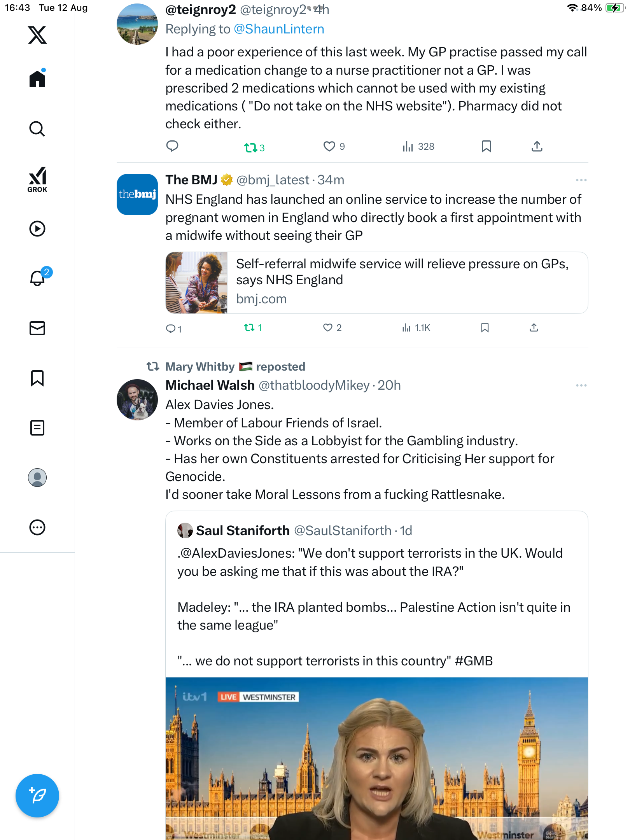Open the bmj.com self-referral article card
The width and height of the screenshot is (630, 840).
pos(376,283)
